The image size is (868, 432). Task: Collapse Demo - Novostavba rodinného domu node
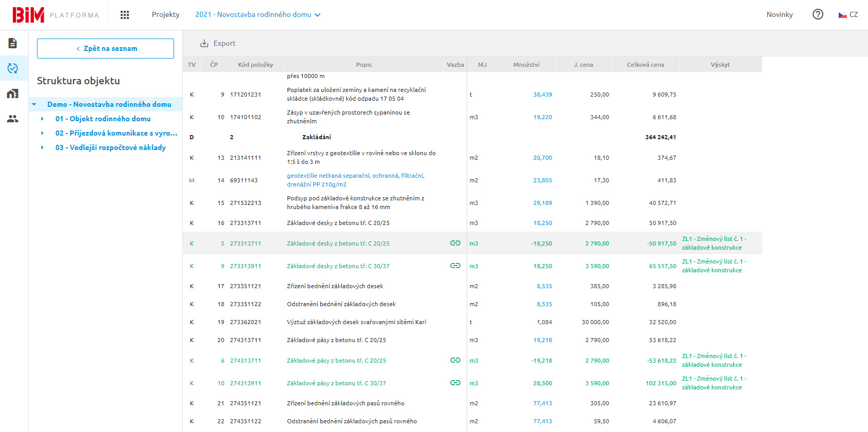[x=34, y=104]
